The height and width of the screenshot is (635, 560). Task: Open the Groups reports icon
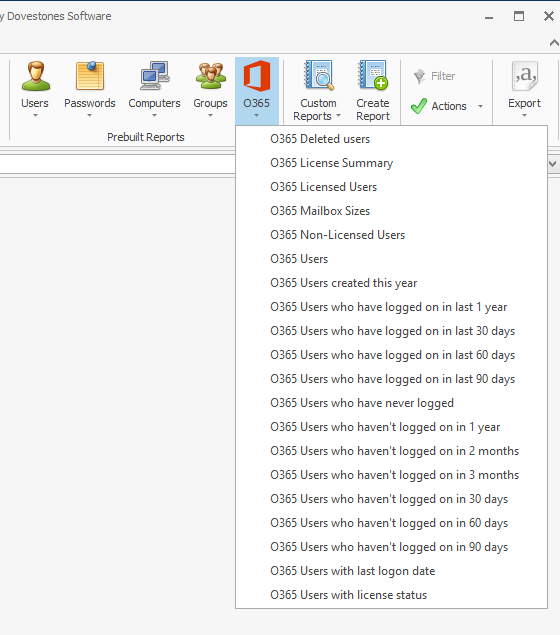(211, 76)
